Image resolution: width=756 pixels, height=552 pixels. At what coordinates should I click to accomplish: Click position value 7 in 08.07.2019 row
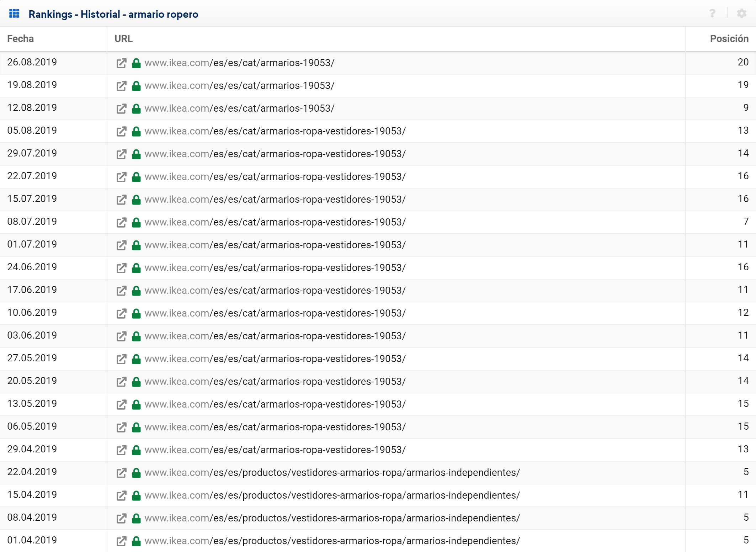pyautogui.click(x=746, y=222)
